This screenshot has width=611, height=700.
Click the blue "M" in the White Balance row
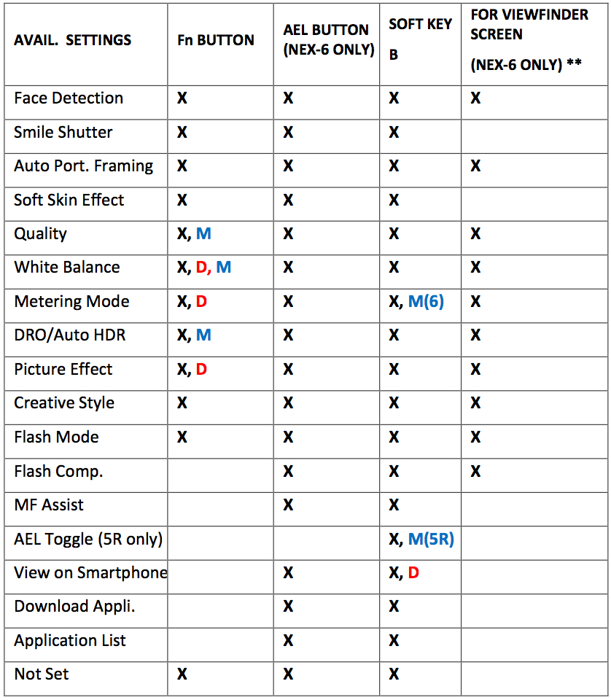[x=223, y=267]
